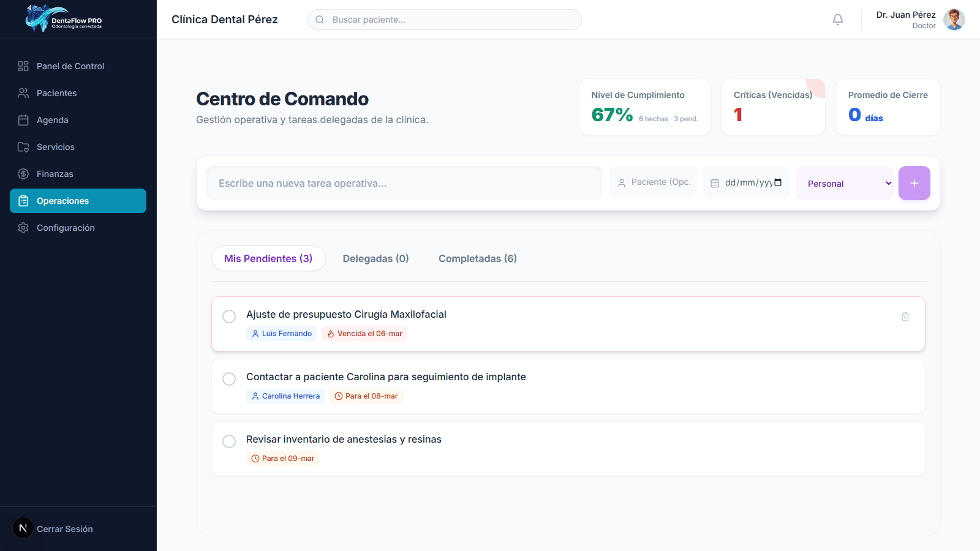The width and height of the screenshot is (980, 551).
Task: Mark the inventory task as complete
Action: coord(229,441)
